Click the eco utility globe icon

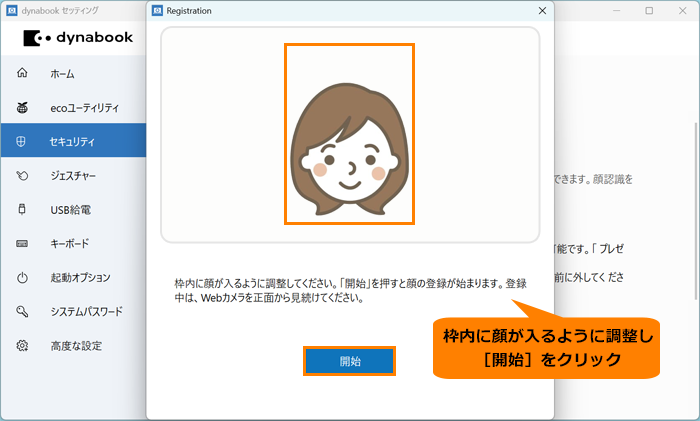point(22,108)
